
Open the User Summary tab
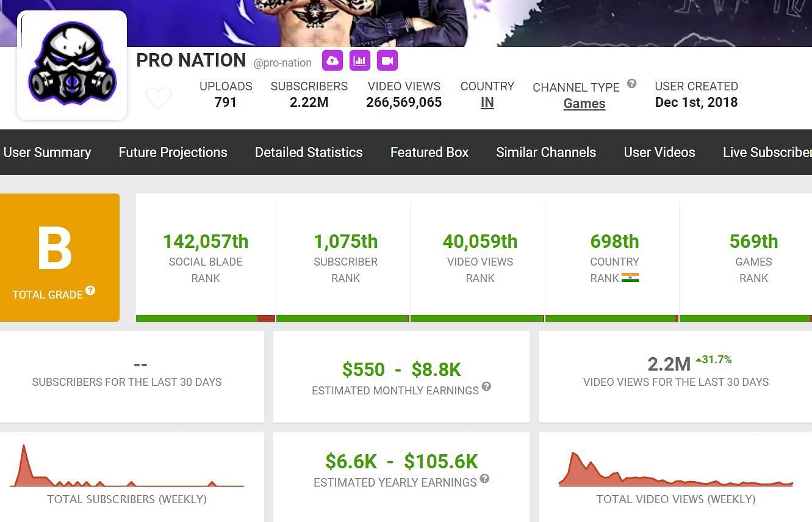[x=47, y=152]
